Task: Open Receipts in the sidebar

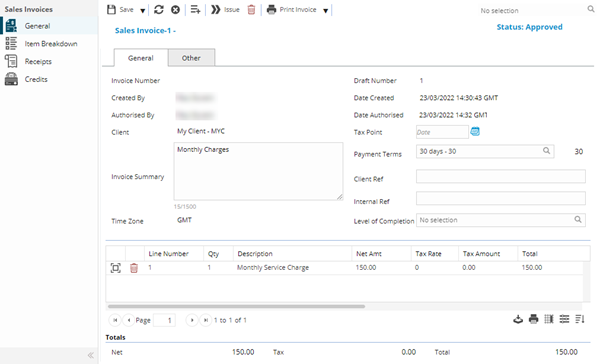Action: [38, 61]
